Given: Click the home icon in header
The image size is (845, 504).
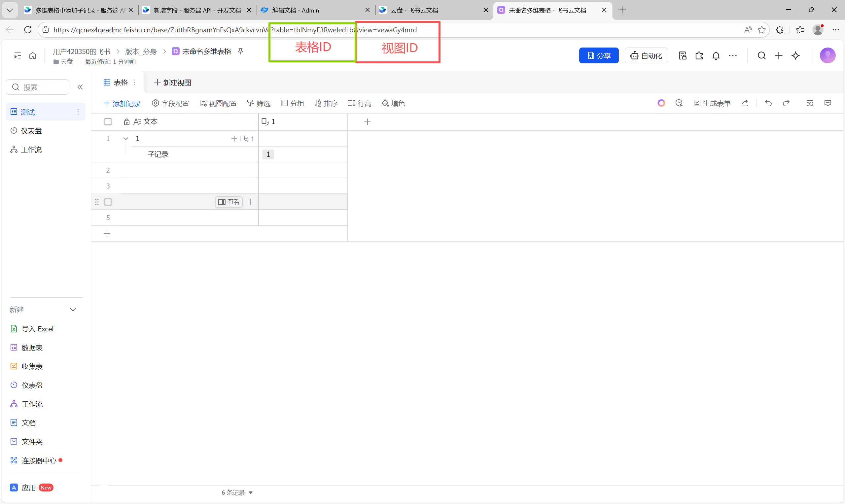Looking at the screenshot, I should click(x=33, y=56).
